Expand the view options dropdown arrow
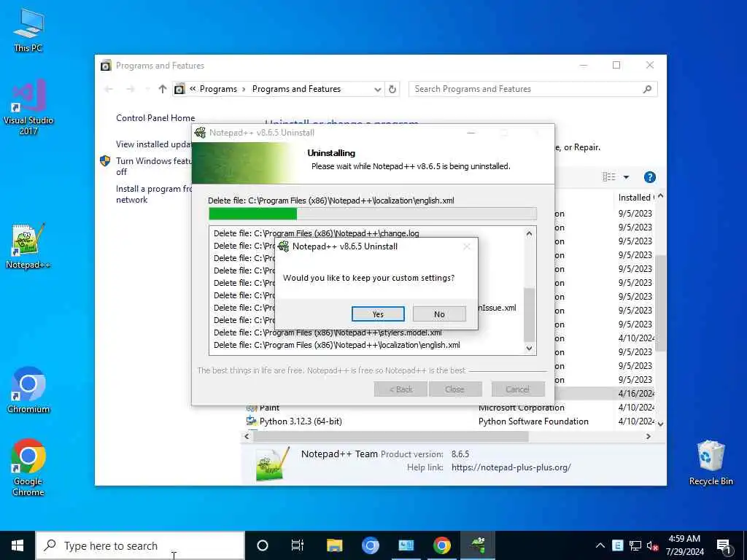This screenshot has width=747, height=560. tap(626, 177)
